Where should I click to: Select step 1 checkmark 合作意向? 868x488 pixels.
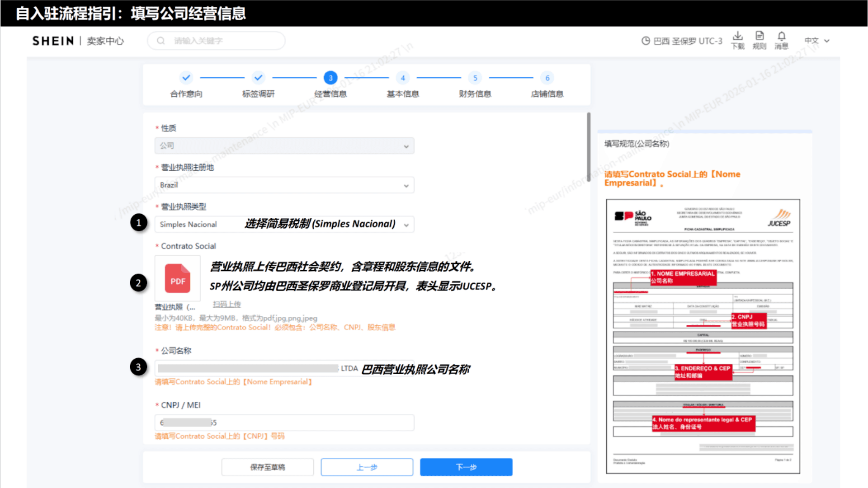tap(186, 78)
